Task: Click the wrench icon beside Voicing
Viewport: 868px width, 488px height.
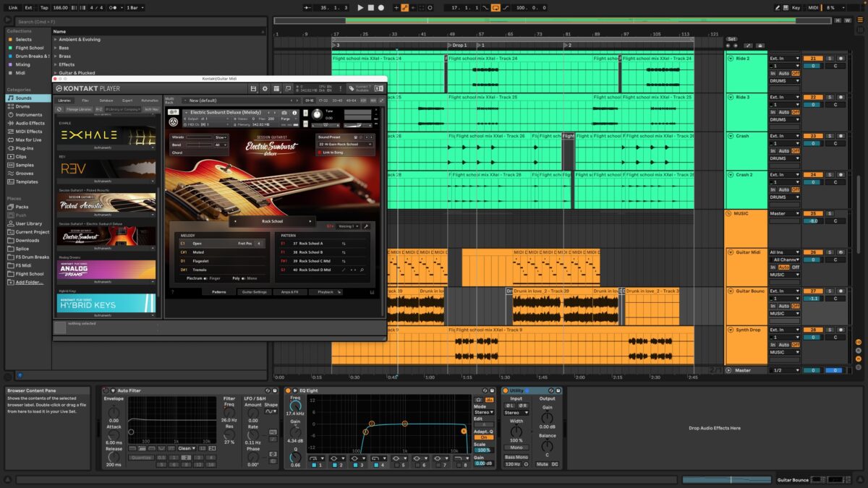Action: (366, 226)
